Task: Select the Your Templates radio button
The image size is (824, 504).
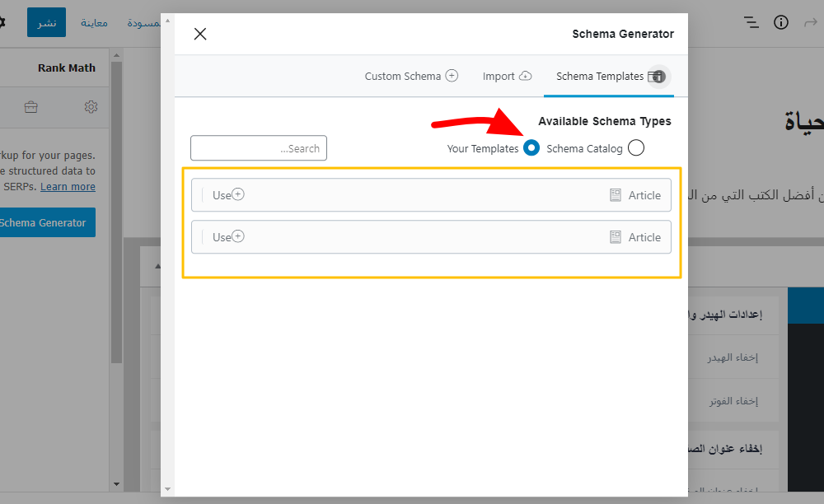Action: coord(531,148)
